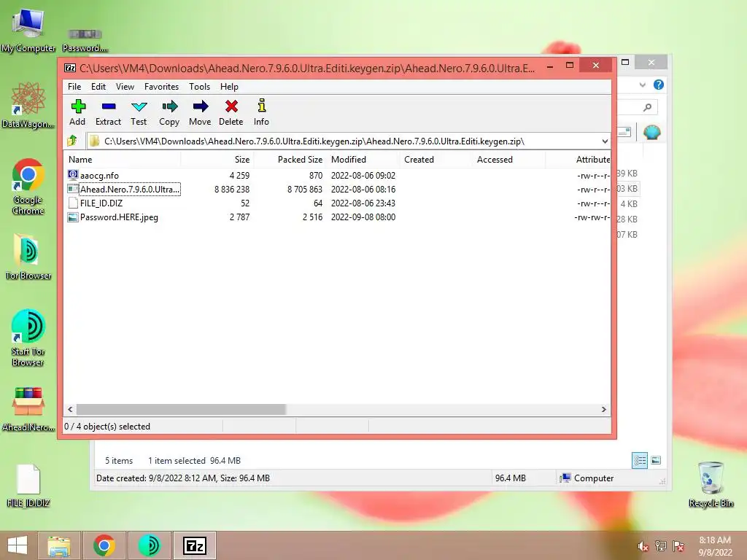Run Test on the archive

point(139,112)
